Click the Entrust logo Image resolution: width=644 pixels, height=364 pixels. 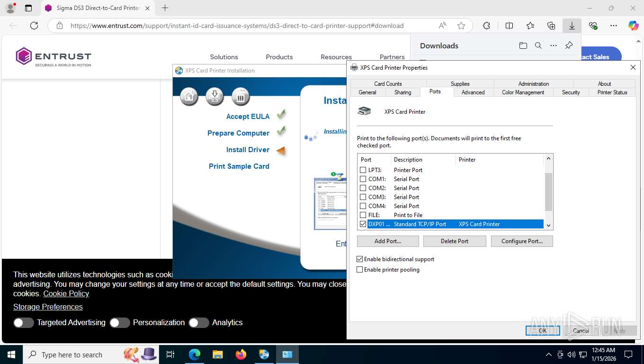pyautogui.click(x=53, y=57)
